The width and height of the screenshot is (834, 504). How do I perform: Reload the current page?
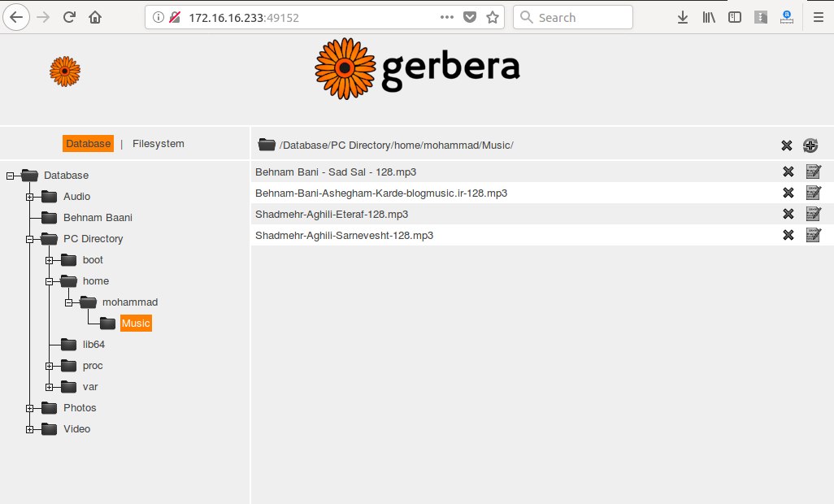[x=69, y=17]
